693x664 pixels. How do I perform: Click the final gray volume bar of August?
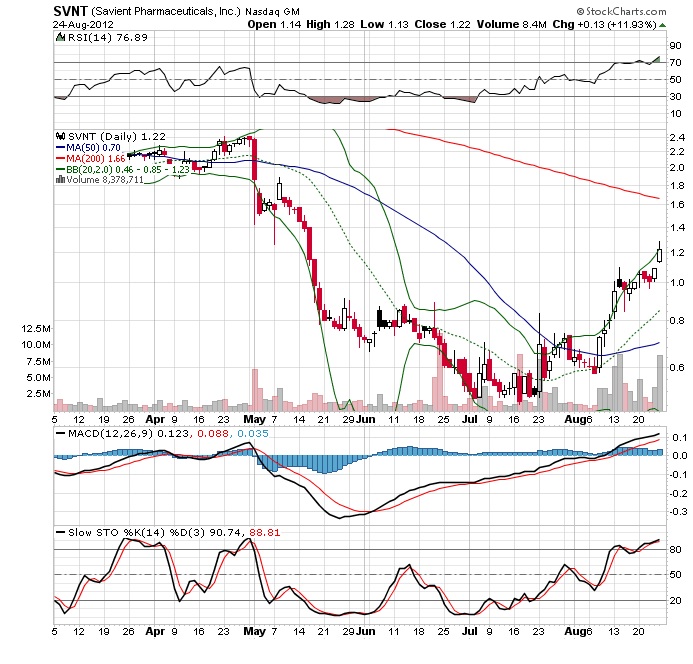click(660, 383)
